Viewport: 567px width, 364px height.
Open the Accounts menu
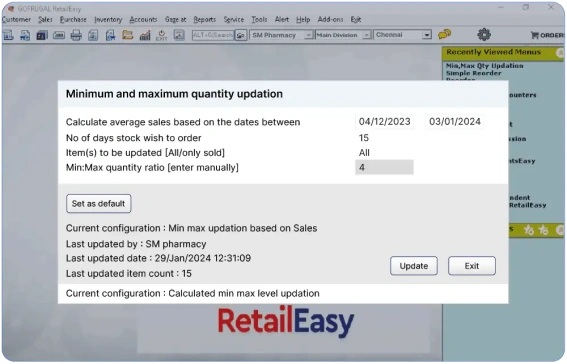click(143, 20)
